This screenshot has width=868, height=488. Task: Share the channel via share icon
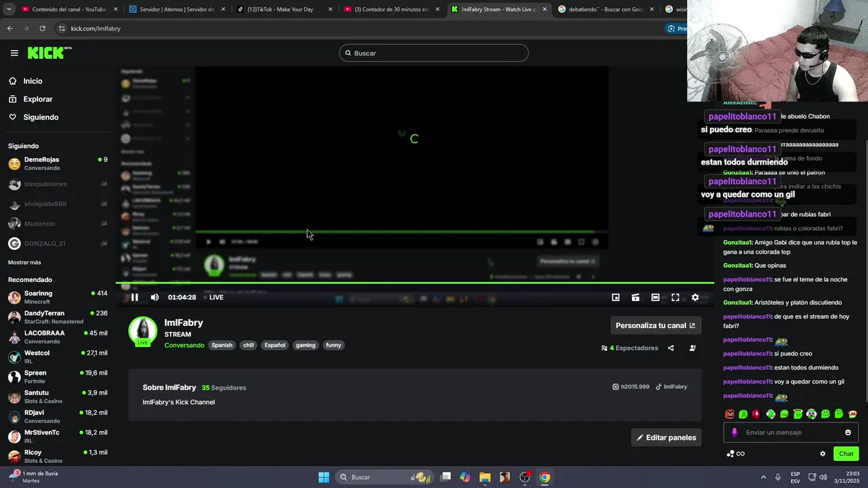(x=671, y=348)
